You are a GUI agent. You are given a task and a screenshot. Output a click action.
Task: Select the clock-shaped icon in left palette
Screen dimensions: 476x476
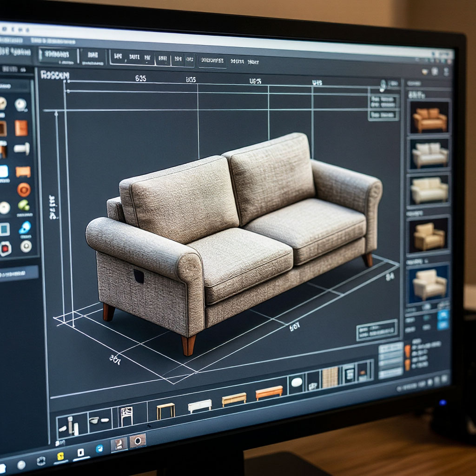point(20,105)
